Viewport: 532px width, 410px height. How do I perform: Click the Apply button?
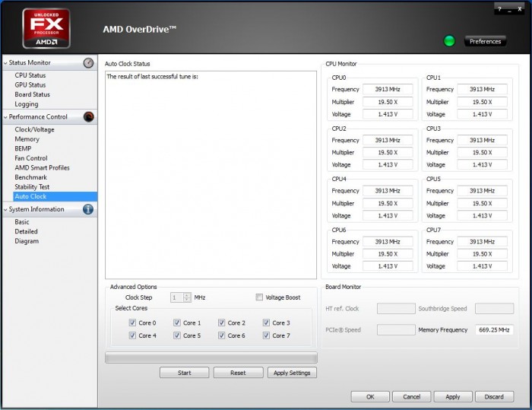pos(453,397)
